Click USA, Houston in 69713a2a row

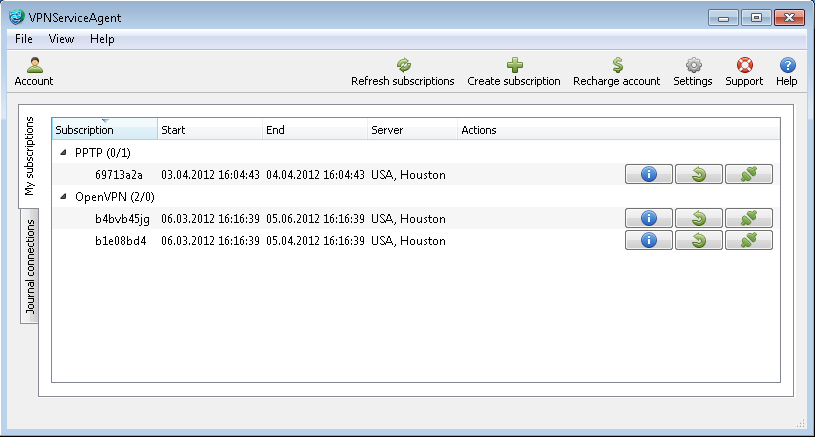408,175
